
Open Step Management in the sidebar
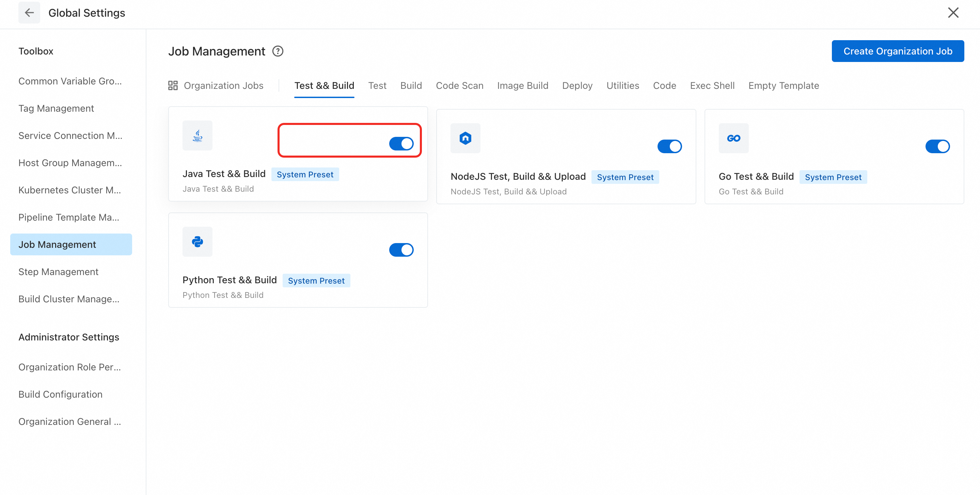coord(58,272)
